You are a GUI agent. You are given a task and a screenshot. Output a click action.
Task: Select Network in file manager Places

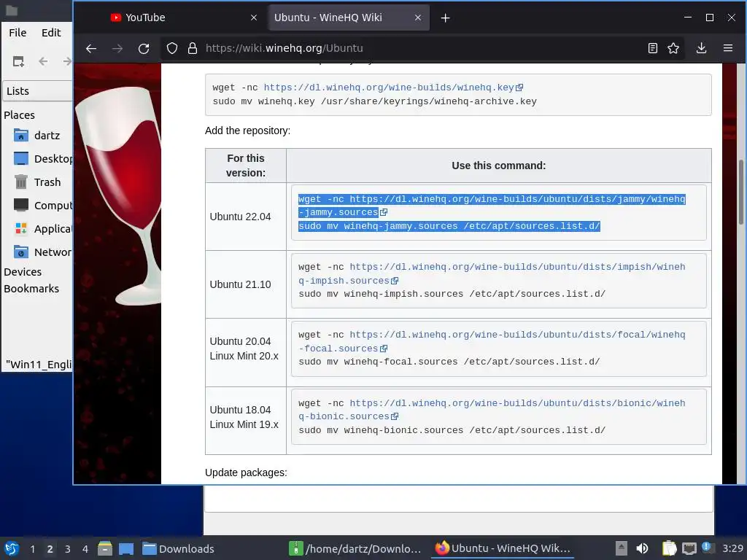coord(43,252)
